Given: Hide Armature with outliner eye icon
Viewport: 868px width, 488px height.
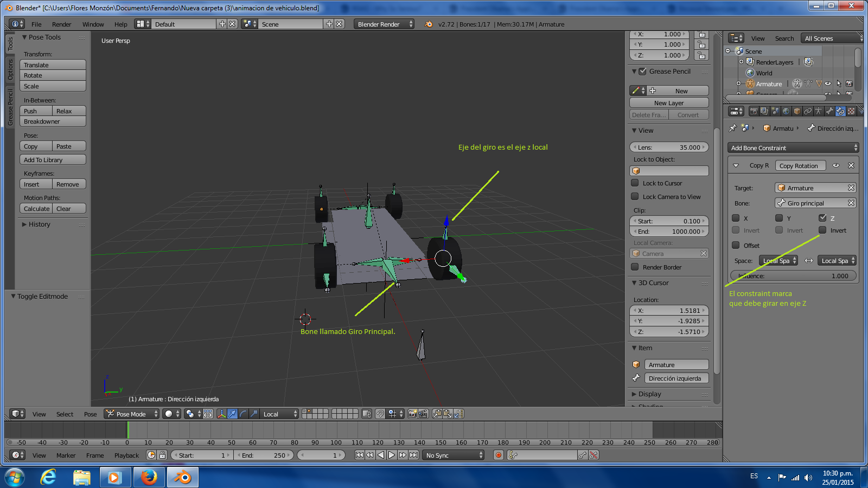Looking at the screenshot, I should [x=828, y=84].
